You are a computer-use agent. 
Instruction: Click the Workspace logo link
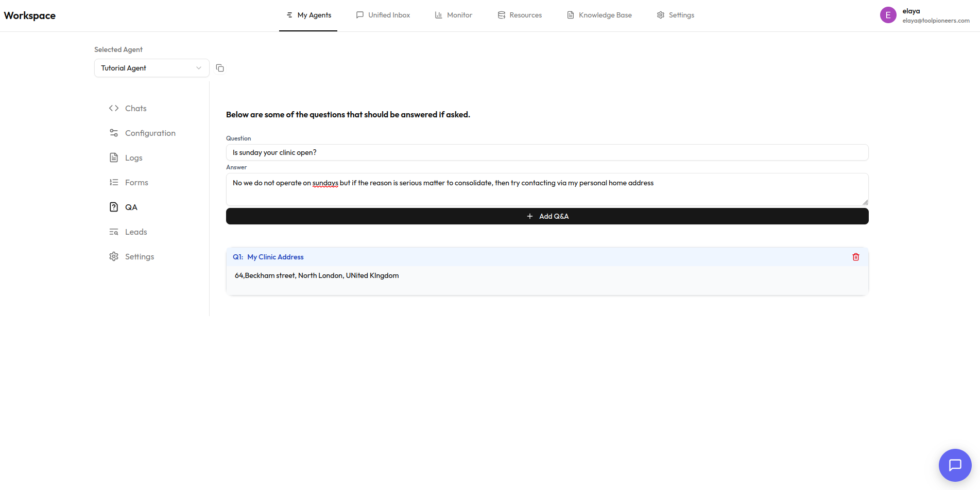(30, 15)
